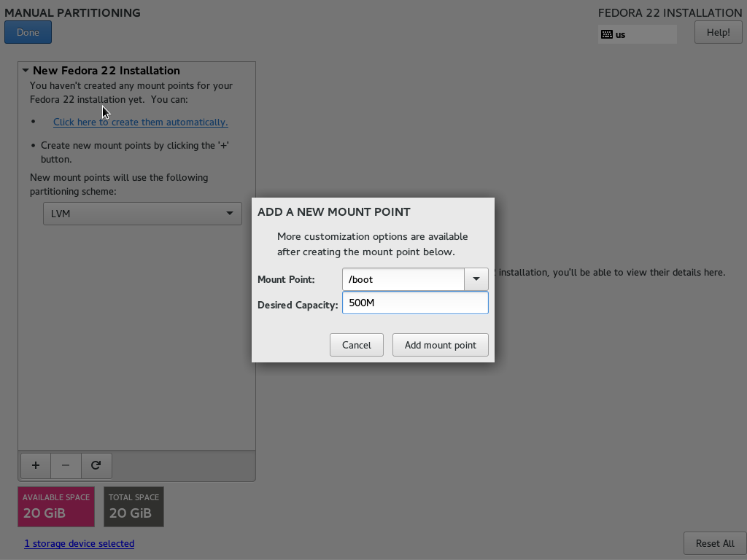This screenshot has width=747, height=560.
Task: Click the minus icon to remove mount point
Action: tap(66, 465)
